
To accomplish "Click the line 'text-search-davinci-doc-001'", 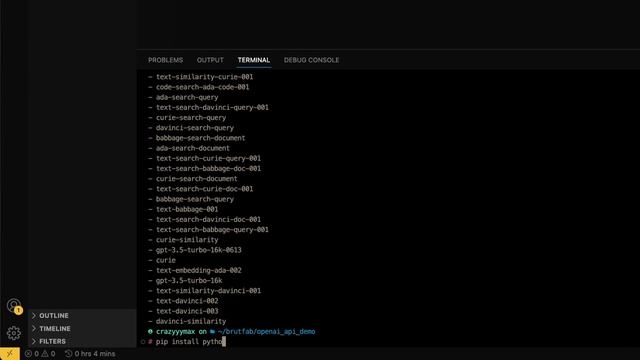I will coord(208,220).
